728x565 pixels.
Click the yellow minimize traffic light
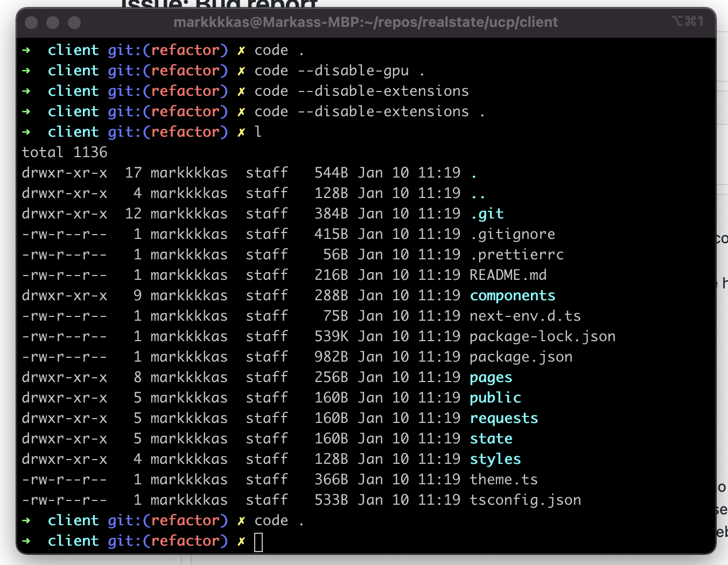pos(52,23)
